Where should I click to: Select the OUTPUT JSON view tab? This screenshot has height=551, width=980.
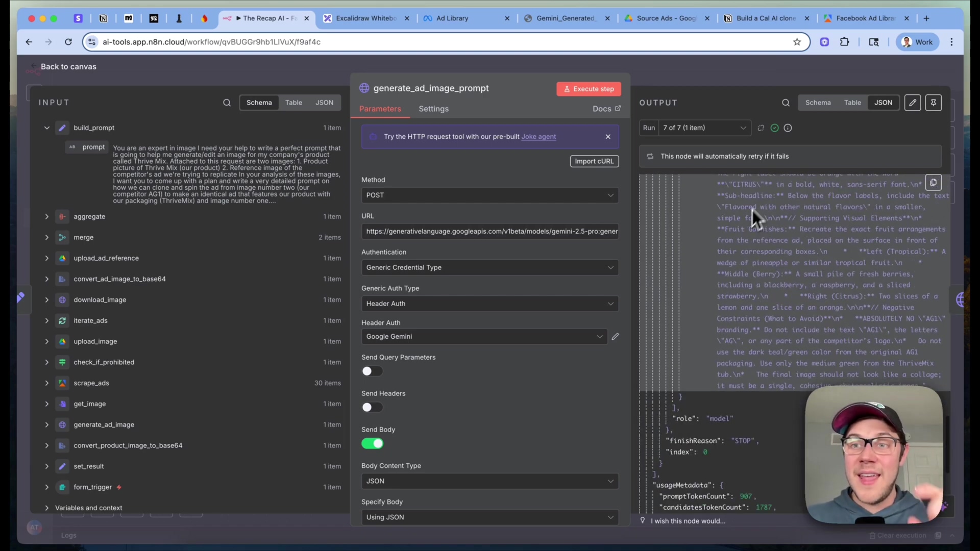[883, 103]
